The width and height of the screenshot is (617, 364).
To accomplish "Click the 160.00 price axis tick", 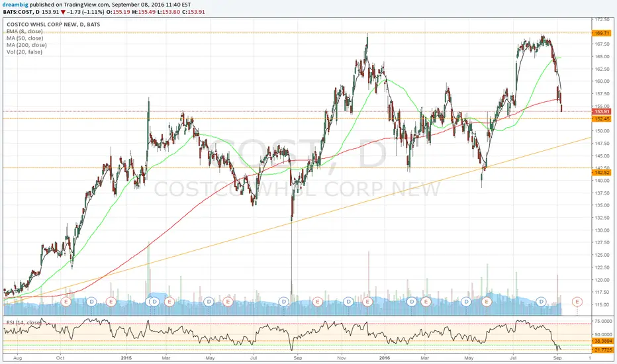I will click(x=602, y=81).
